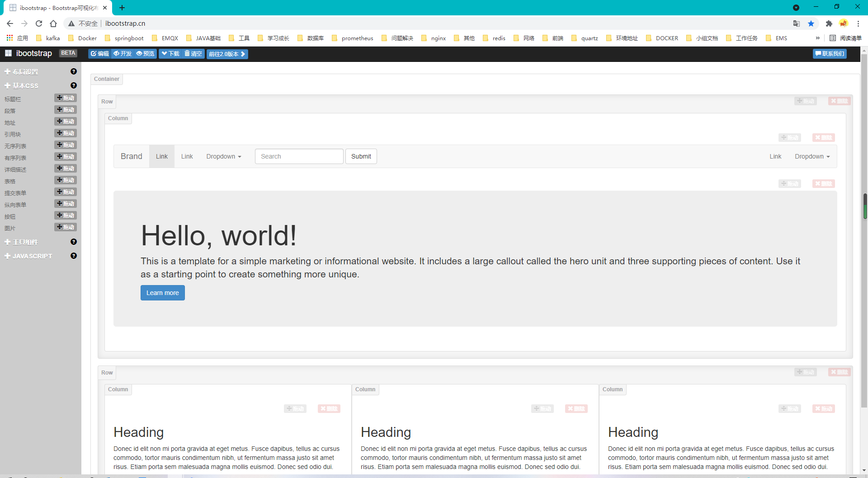Click the drag handle for 表格
This screenshot has width=868, height=478.
(66, 180)
